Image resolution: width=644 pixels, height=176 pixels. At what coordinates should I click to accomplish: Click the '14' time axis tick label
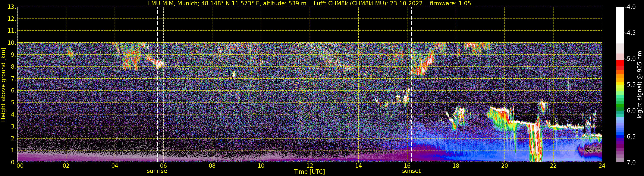(x=358, y=166)
